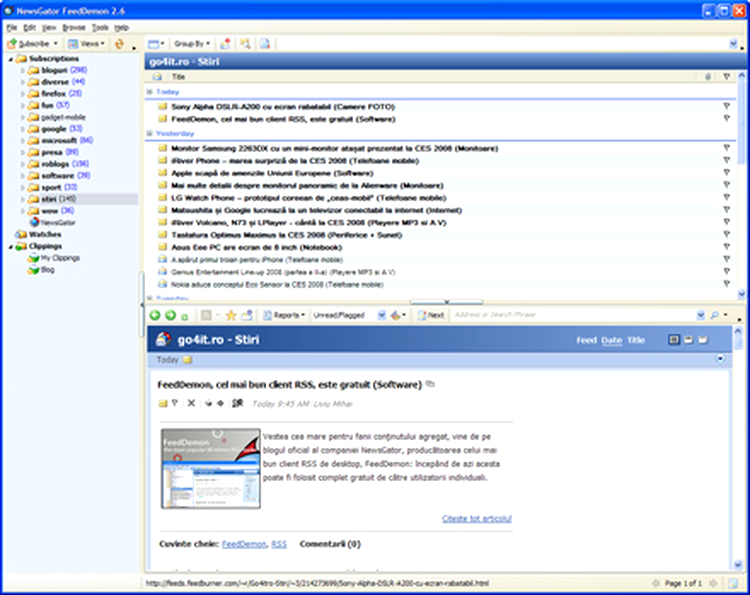Image resolution: width=750 pixels, height=595 pixels.
Task: Toggle read status envelope of Nokia Eco Sensor row
Action: (163, 284)
